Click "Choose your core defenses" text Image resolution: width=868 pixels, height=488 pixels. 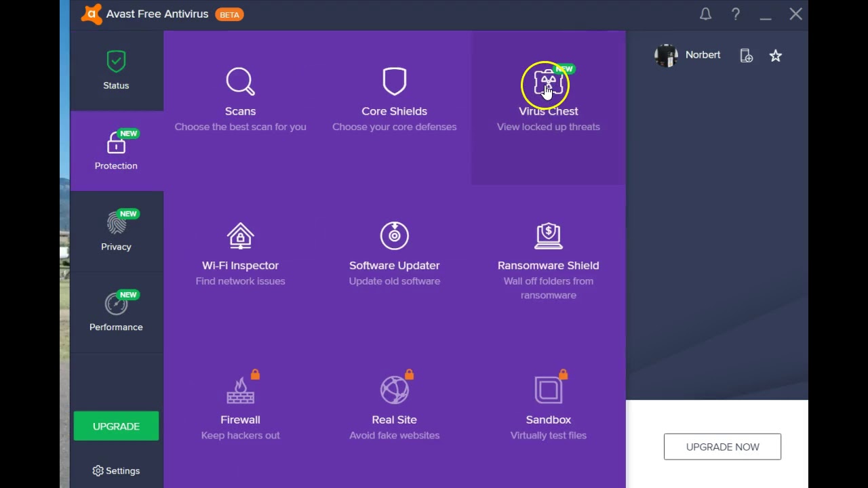pos(394,127)
